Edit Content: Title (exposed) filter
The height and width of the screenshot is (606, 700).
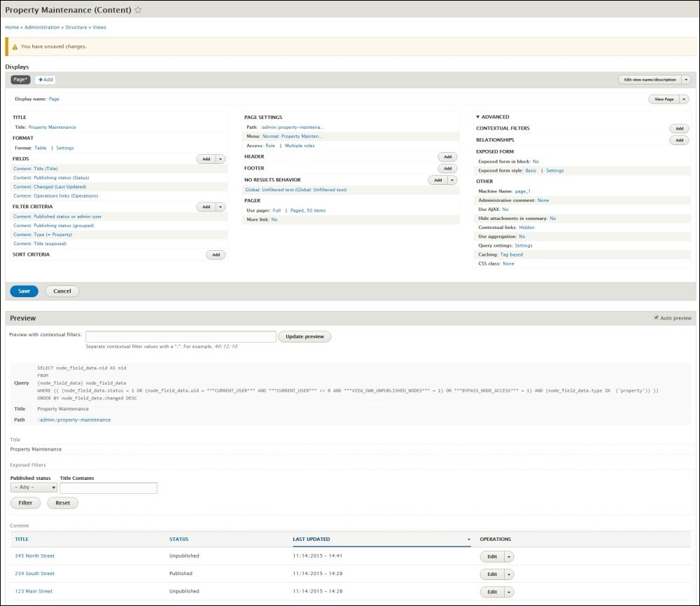[40, 244]
